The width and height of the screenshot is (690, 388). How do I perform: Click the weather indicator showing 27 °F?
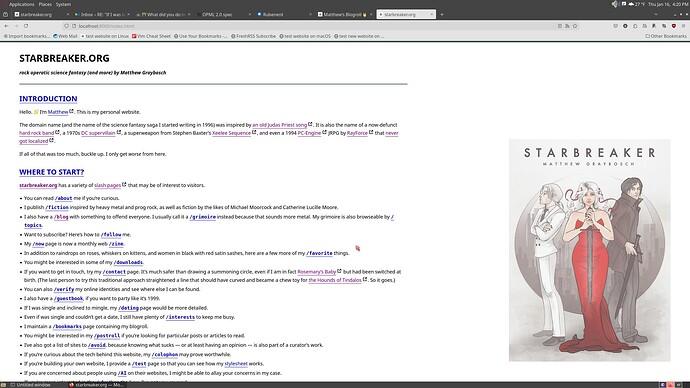[637, 4]
